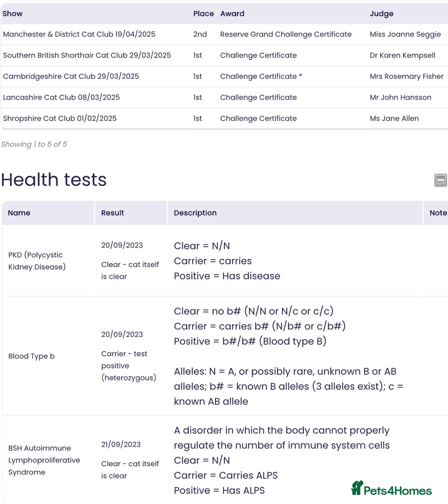This screenshot has width=448, height=504.
Task: Click BSH Autoimmune Lymphoproliferative Syndrome test
Action: [x=44, y=460]
